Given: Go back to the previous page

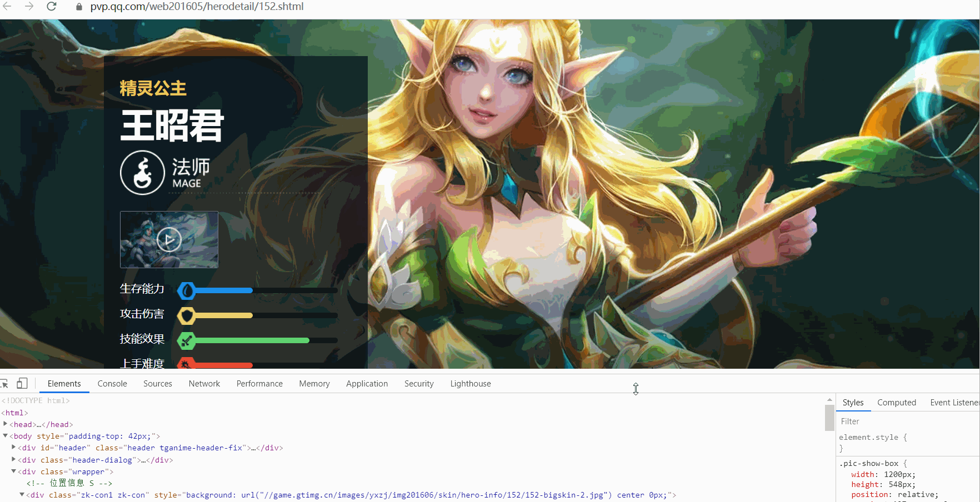Looking at the screenshot, I should tap(7, 6).
